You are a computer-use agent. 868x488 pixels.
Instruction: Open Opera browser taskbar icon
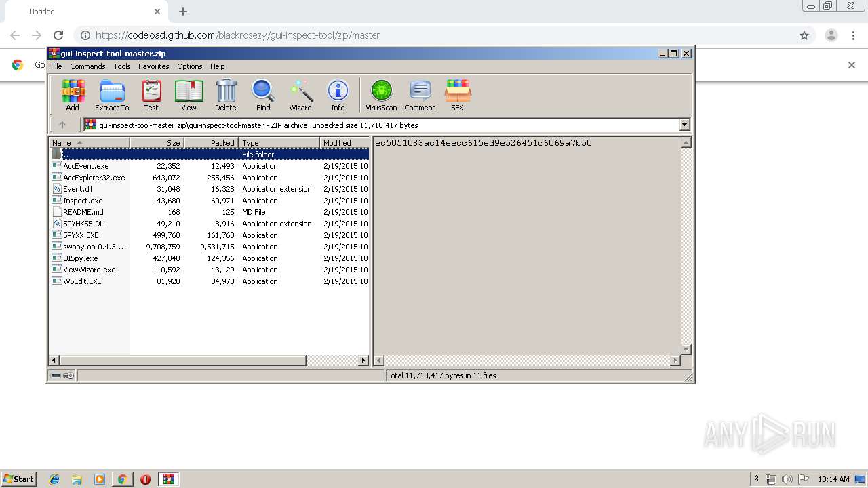click(145, 479)
